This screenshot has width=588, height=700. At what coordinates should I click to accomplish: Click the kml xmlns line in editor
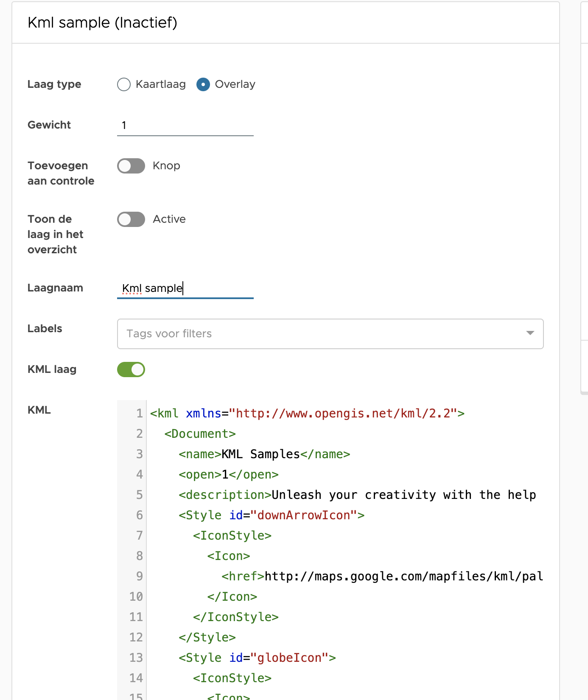point(307,414)
